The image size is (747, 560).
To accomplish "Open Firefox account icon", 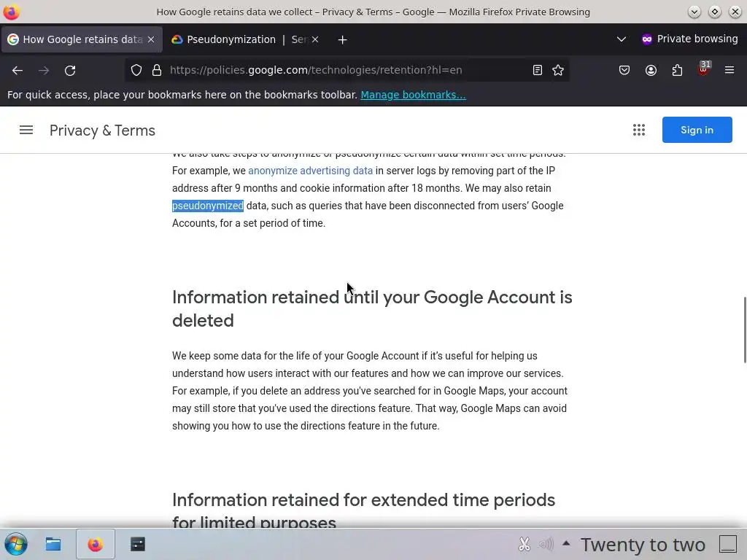I will tap(651, 71).
